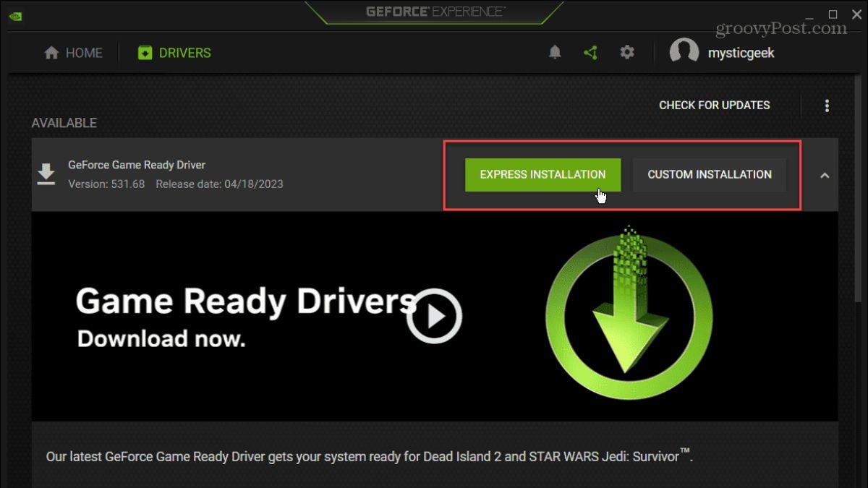This screenshot has height=488, width=868.
Task: Click CHECK FOR UPDATES
Action: [x=715, y=106]
